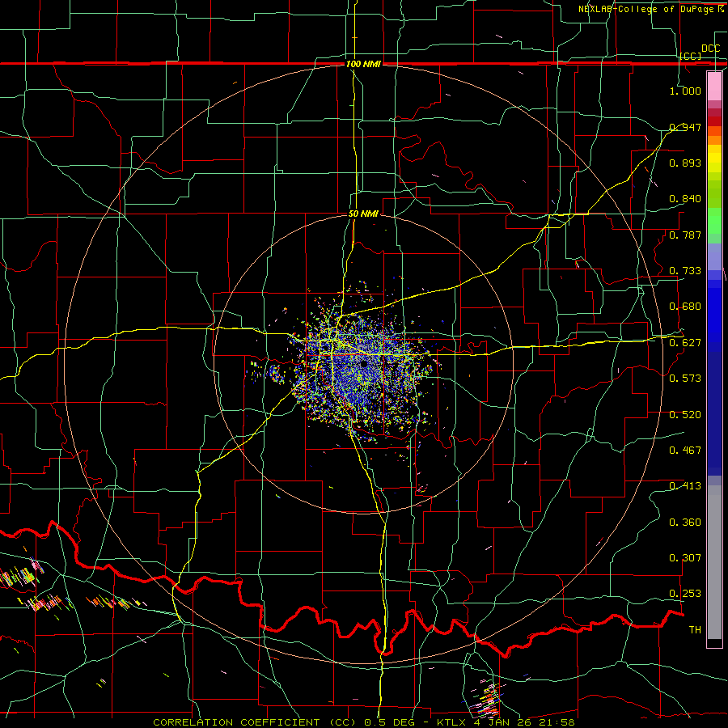Pick the red segment of the color bar
This screenshot has height=728, width=728.
pos(714,121)
